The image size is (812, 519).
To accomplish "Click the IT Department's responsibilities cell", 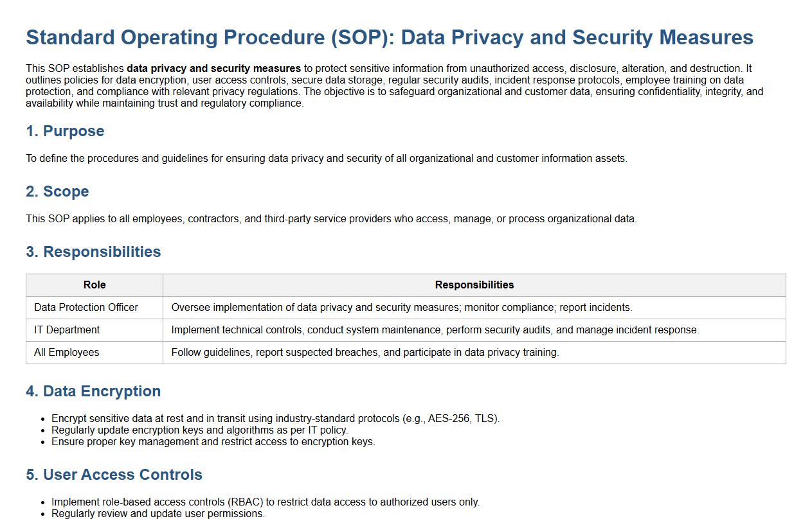I will (435, 330).
